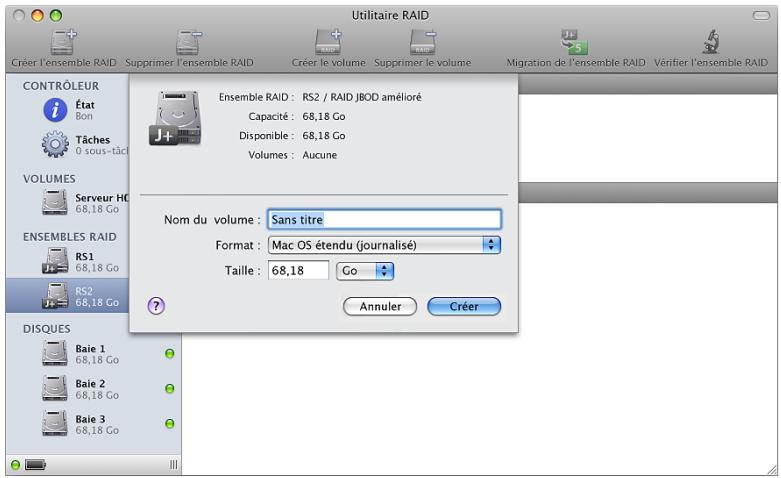Click the Supprimer l'ensemble RAID toolbar icon
Screen dimensions: 781x478
click(189, 42)
